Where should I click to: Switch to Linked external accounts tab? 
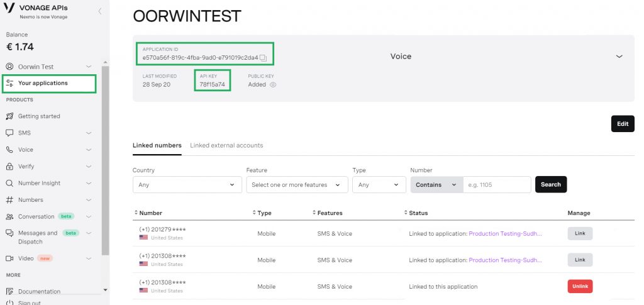point(226,145)
